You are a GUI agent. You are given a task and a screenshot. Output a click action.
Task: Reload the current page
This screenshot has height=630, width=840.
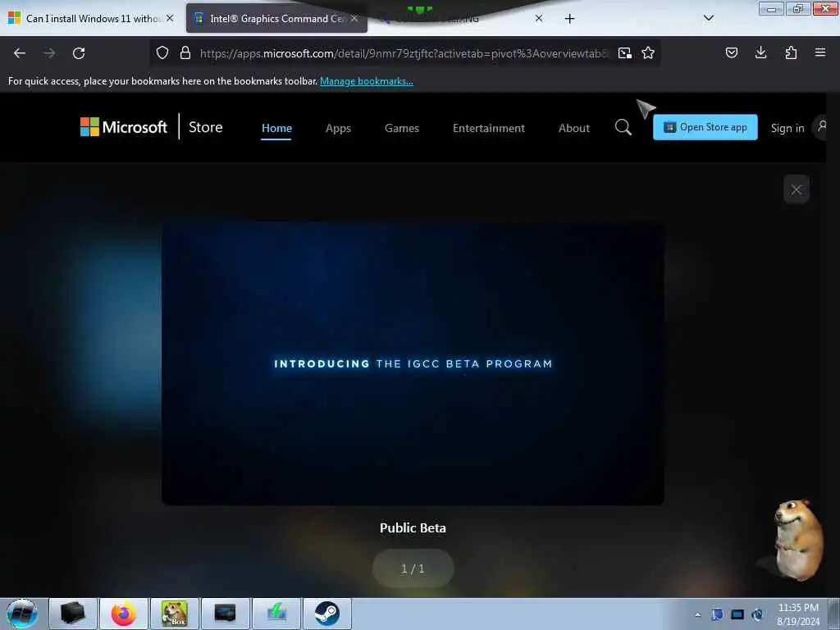point(79,53)
